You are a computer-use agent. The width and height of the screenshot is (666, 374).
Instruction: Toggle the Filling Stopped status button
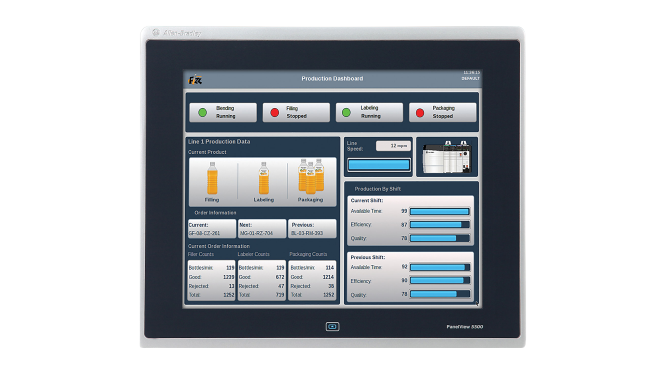click(x=296, y=112)
